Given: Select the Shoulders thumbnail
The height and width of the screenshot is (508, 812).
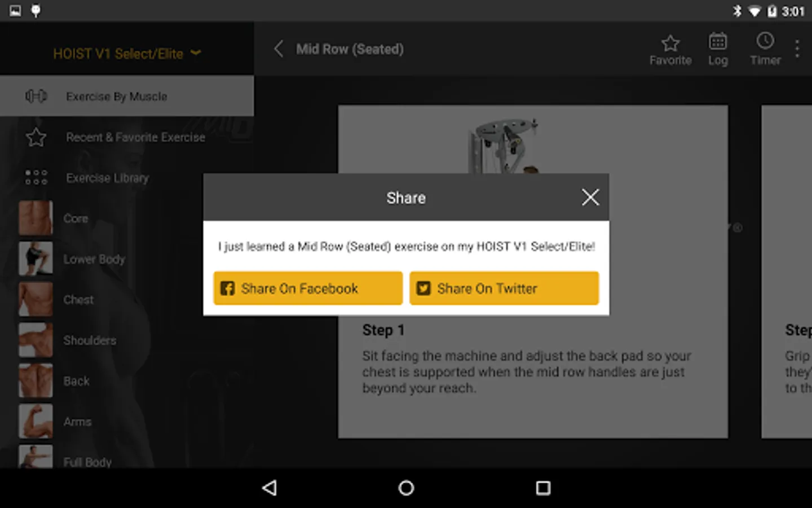Looking at the screenshot, I should click(36, 340).
